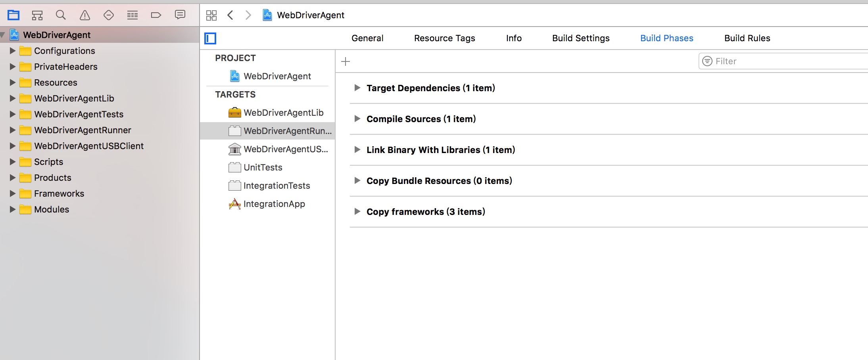Select the Modules folder row label

[x=52, y=209]
